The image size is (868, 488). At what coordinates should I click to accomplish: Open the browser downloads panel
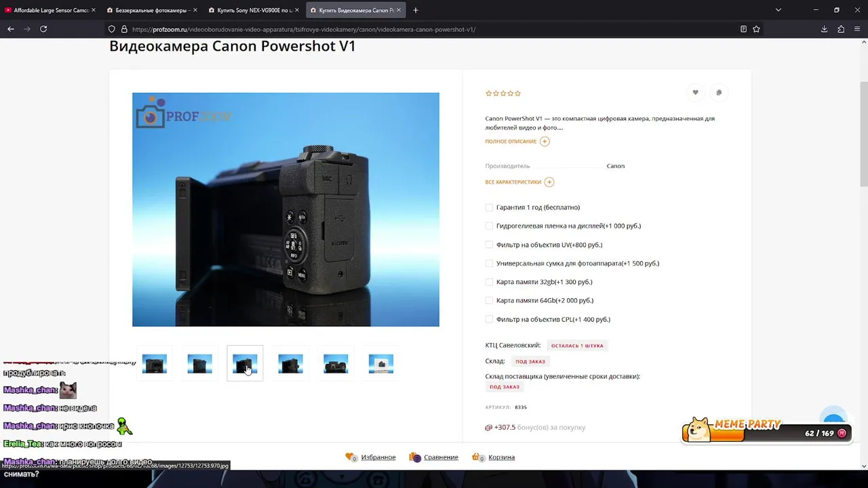[824, 29]
